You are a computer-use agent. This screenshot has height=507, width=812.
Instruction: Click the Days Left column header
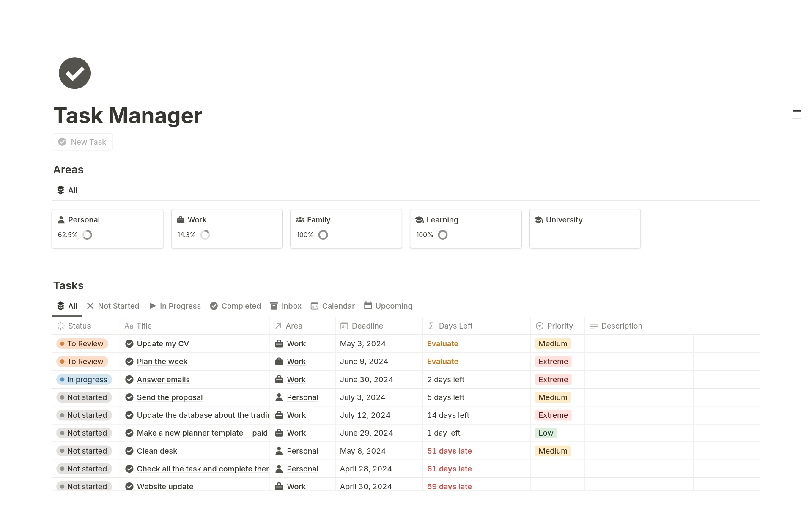pyautogui.click(x=455, y=326)
